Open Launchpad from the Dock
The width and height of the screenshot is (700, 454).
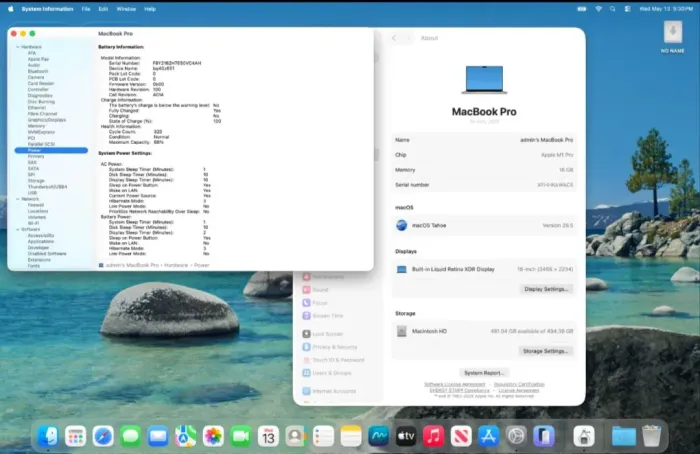(x=75, y=436)
